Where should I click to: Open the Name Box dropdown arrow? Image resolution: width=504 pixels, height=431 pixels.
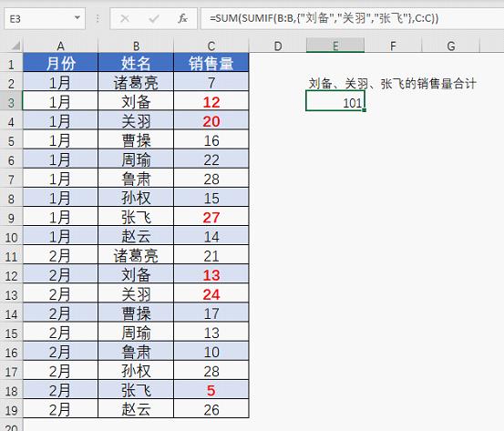pyautogui.click(x=77, y=17)
